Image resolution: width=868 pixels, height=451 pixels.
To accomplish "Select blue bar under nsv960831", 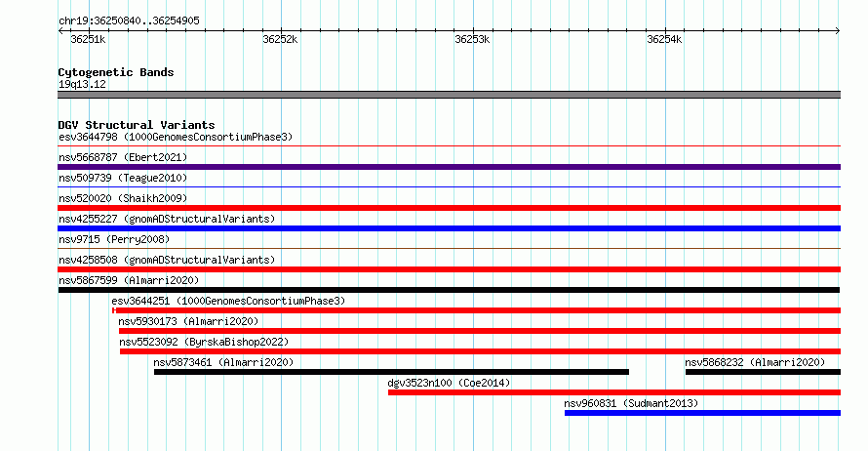I will (702, 413).
